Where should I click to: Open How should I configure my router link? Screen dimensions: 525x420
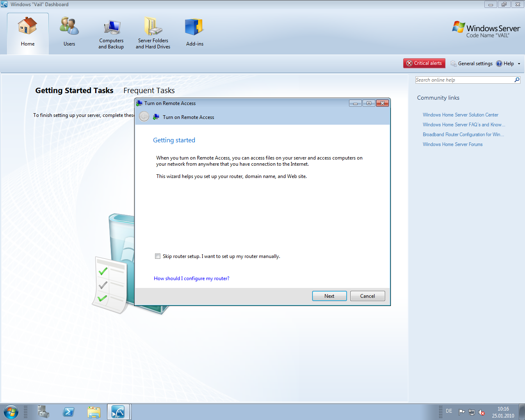click(x=192, y=278)
